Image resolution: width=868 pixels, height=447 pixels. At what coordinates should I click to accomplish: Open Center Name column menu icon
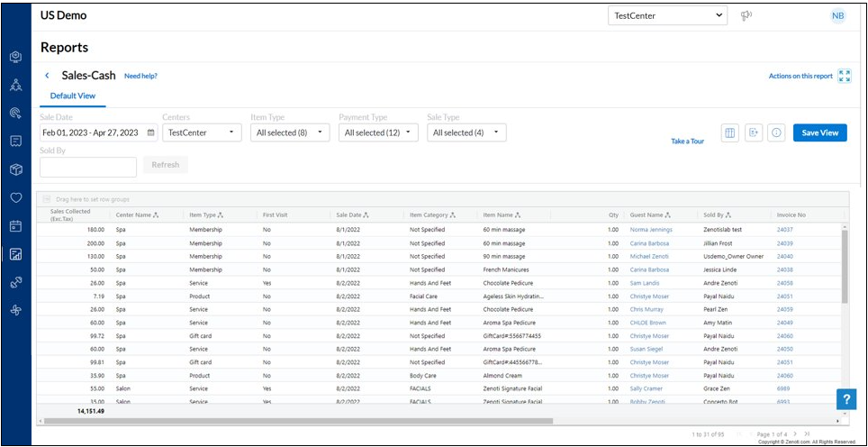coord(156,214)
